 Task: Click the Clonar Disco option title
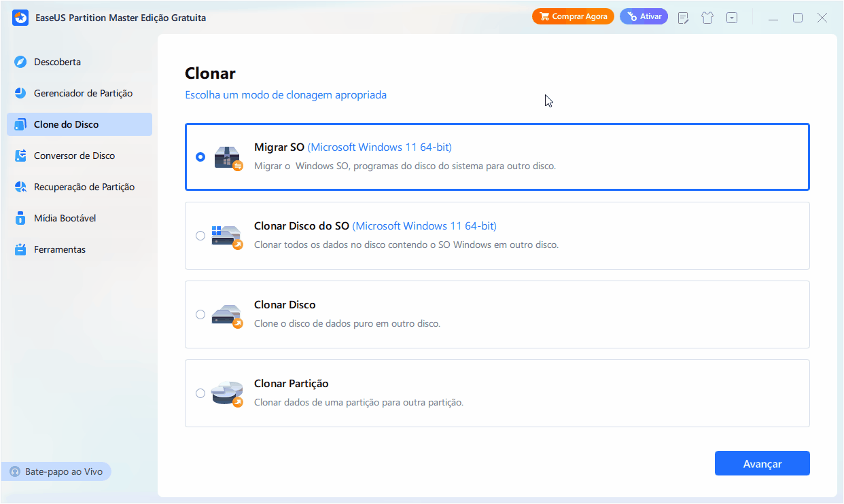click(285, 304)
